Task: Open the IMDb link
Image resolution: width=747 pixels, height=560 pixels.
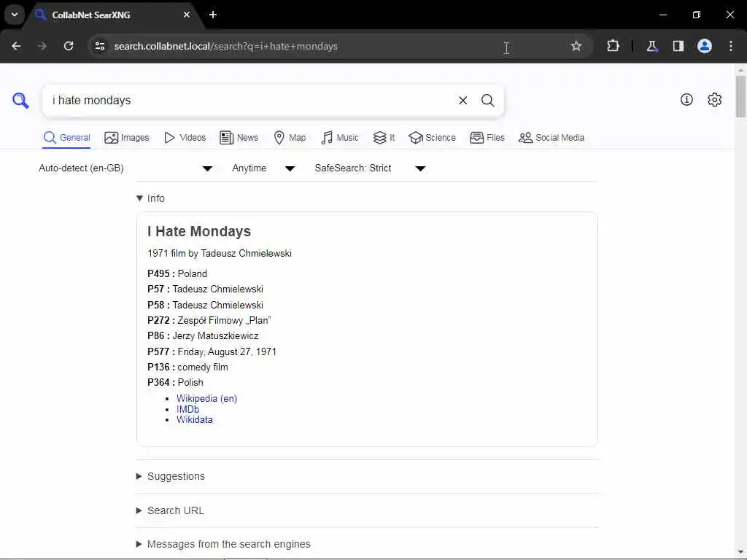Action: 187,409
